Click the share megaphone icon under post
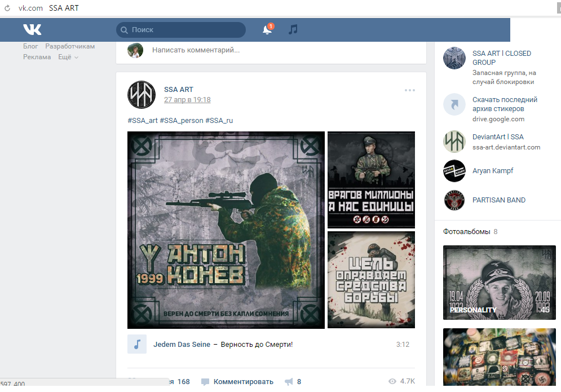This screenshot has width=561, height=392. coord(289,382)
